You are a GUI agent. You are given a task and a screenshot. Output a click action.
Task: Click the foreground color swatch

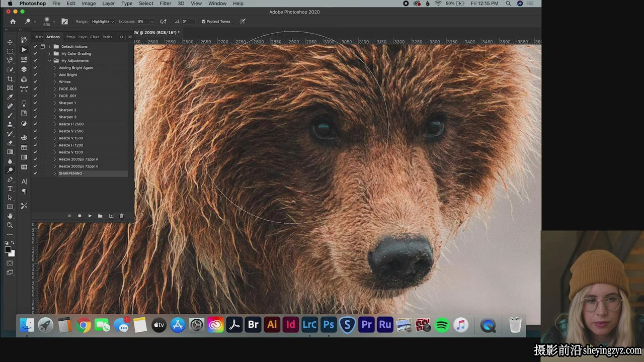[8, 250]
